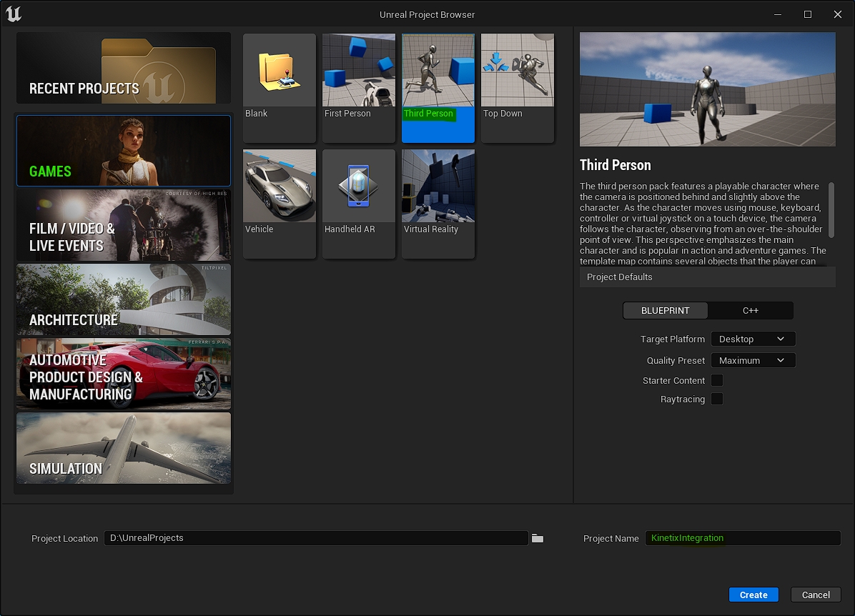Open the Target Platform dropdown
This screenshot has width=855, height=616.
click(752, 339)
